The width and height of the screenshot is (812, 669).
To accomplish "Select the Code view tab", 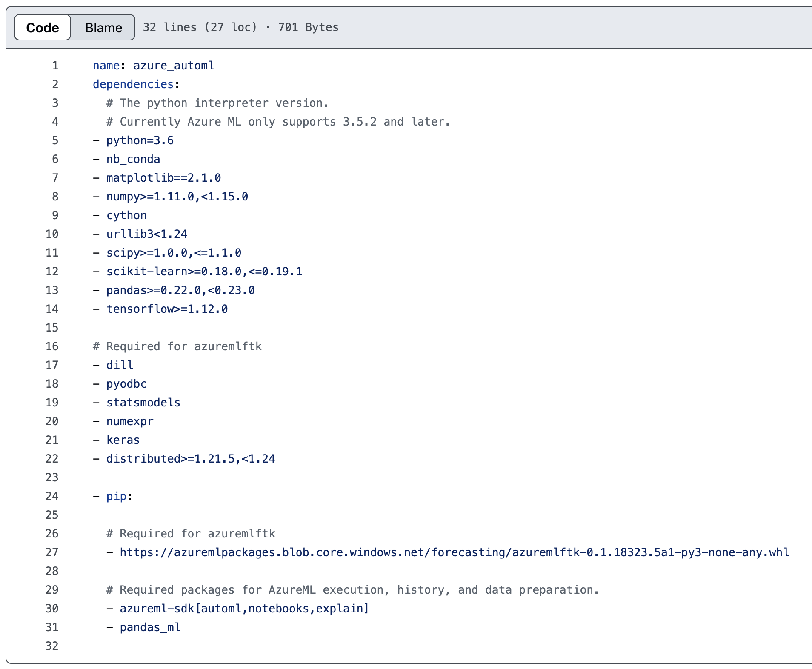I will 43,28.
